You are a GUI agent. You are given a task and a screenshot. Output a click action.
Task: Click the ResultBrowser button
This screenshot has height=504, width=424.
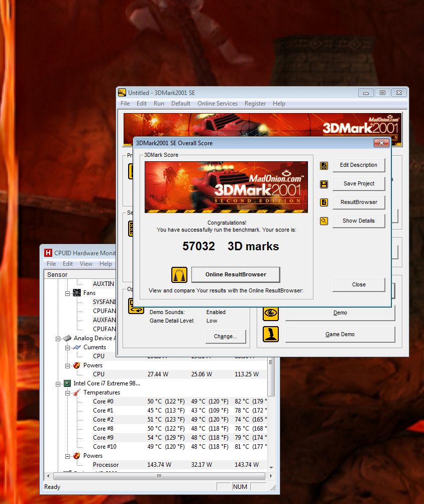pyautogui.click(x=359, y=202)
